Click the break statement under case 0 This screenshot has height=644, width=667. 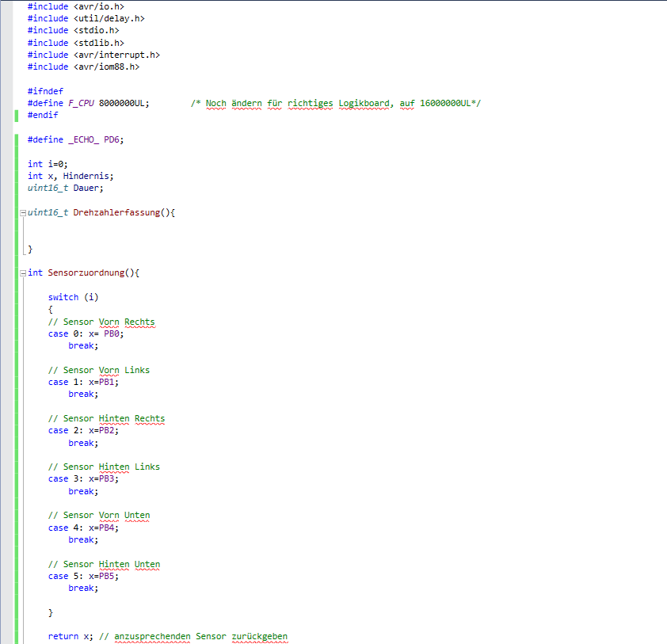[x=83, y=346]
